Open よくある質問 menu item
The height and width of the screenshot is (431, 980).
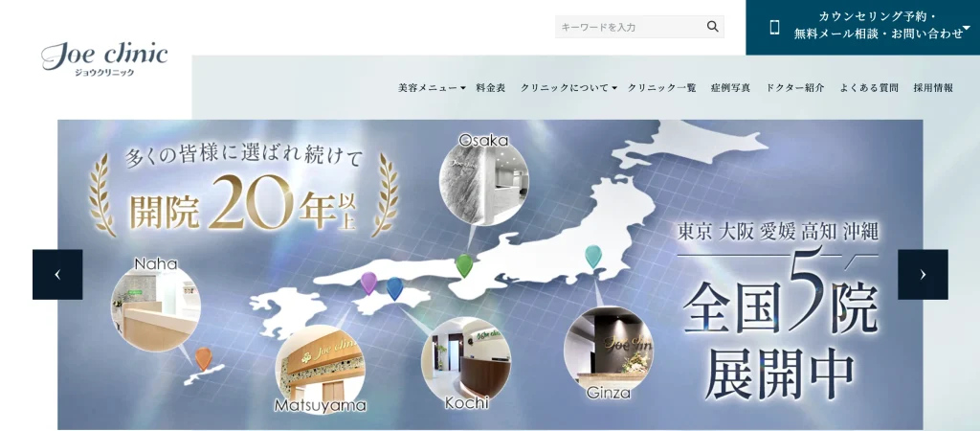pos(869,88)
